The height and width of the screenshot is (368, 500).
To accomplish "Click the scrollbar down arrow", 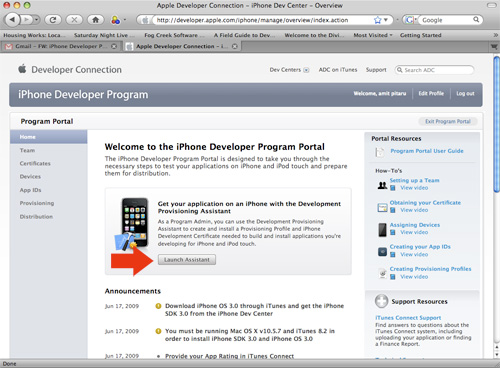I will 496,355.
